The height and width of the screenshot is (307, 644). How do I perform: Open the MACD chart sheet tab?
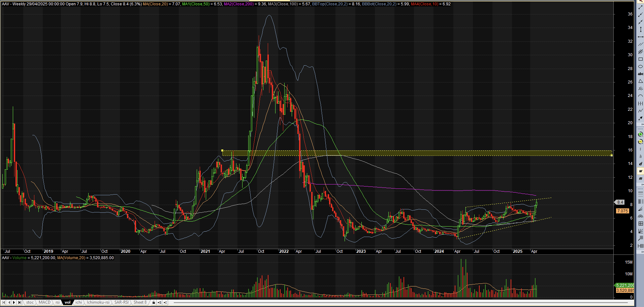point(44,303)
